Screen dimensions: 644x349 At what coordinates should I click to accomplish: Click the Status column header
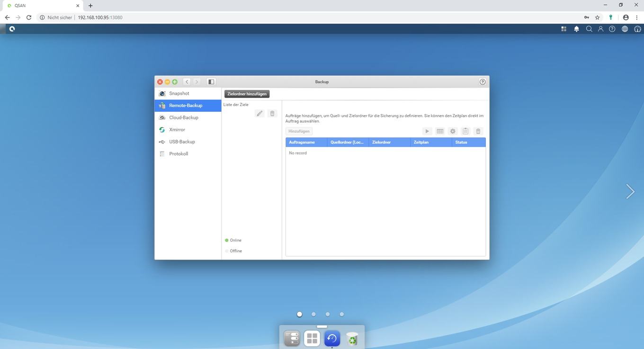(x=469, y=142)
